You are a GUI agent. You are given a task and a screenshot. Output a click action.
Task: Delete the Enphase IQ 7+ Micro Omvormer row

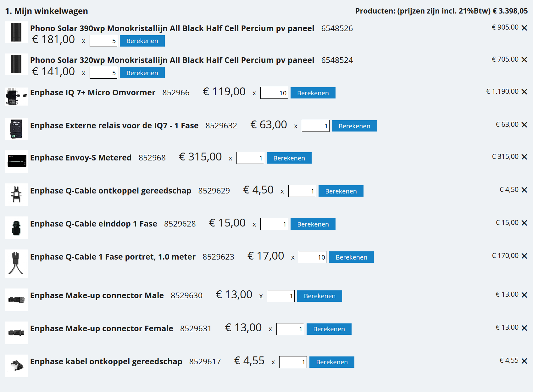tap(524, 92)
